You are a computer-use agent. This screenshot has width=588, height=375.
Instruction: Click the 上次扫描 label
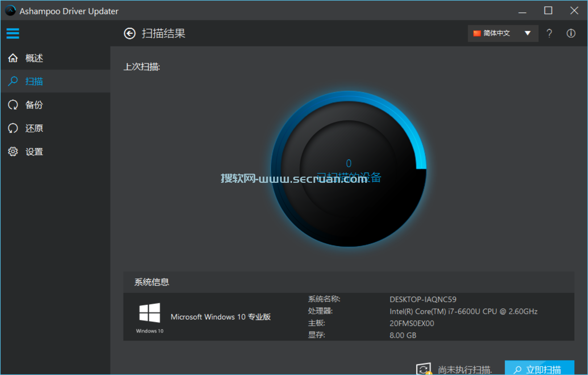point(142,67)
